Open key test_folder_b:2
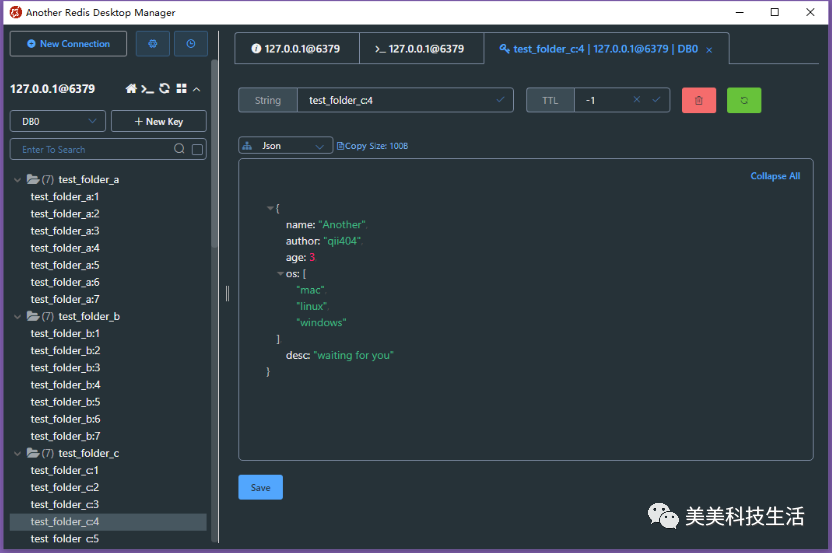 tap(65, 351)
